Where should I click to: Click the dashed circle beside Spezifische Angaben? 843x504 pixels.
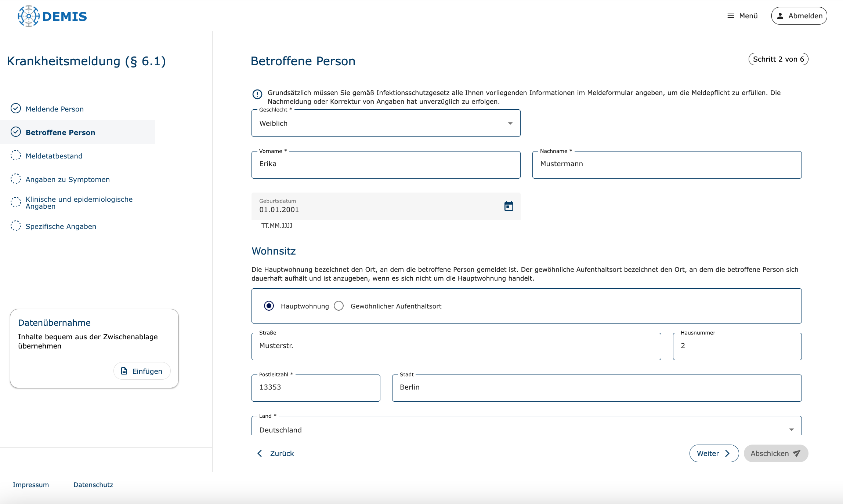point(16,226)
